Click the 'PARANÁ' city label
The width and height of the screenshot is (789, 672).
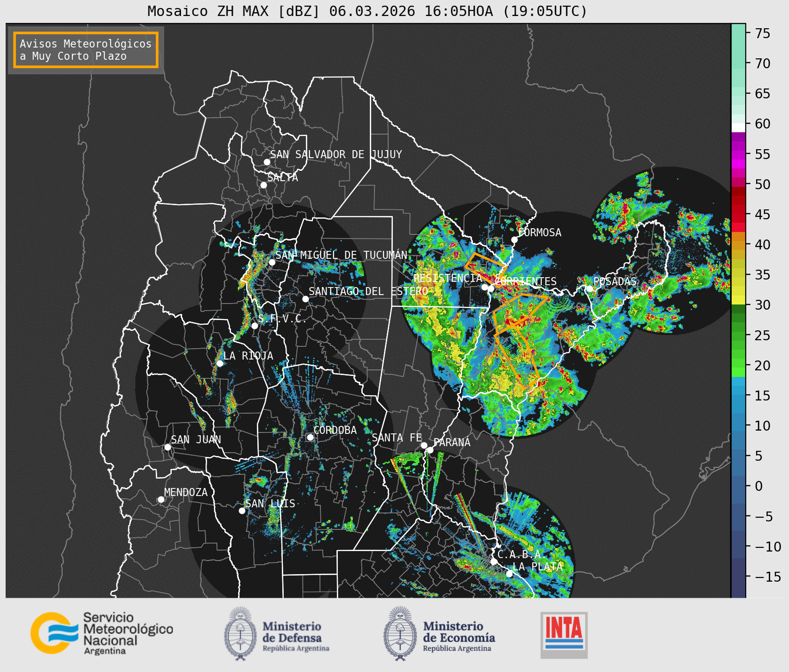pos(452,442)
